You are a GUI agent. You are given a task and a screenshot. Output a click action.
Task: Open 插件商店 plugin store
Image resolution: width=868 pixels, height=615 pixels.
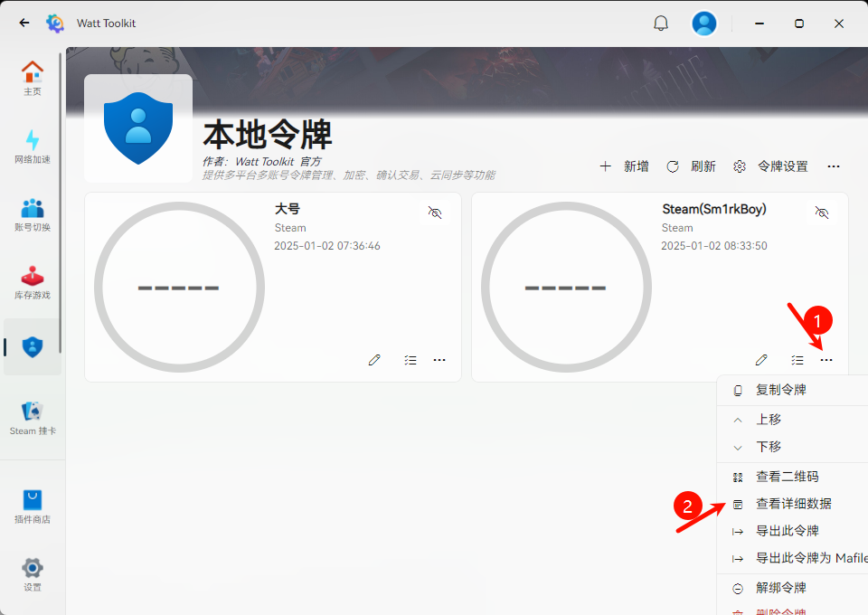pyautogui.click(x=33, y=506)
